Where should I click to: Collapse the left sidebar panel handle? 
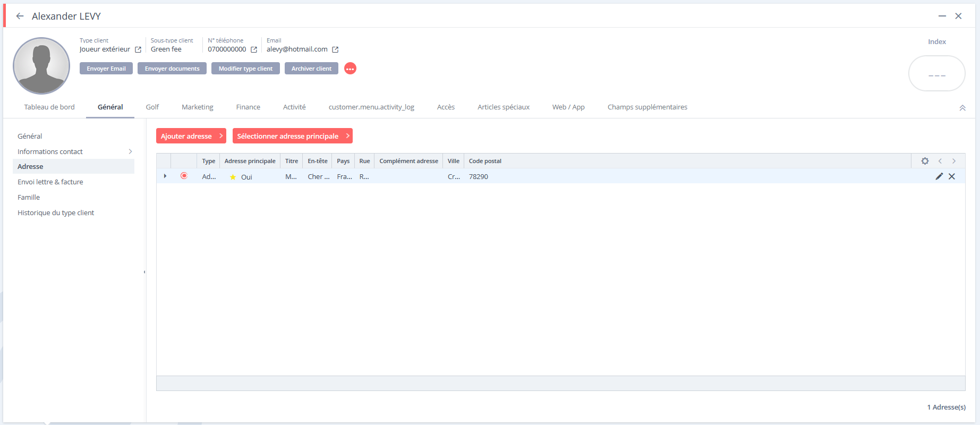pyautogui.click(x=144, y=272)
